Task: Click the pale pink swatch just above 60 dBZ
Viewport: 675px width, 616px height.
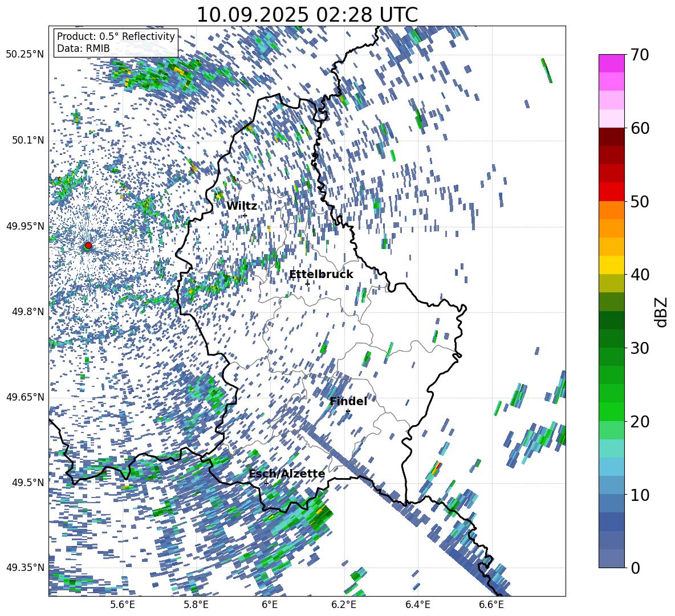Action: coord(611,119)
